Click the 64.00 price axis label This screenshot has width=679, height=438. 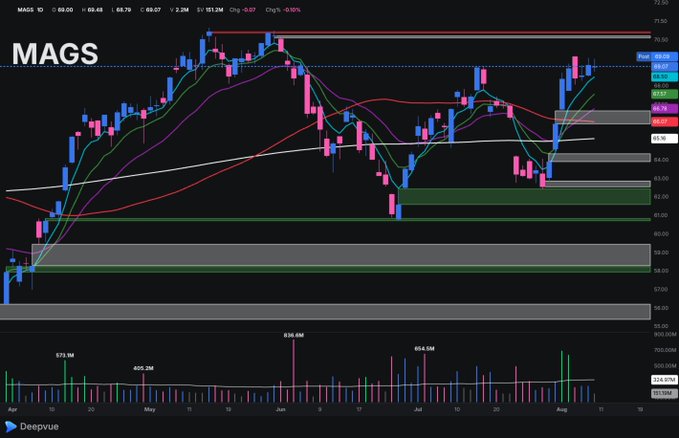[x=661, y=160]
